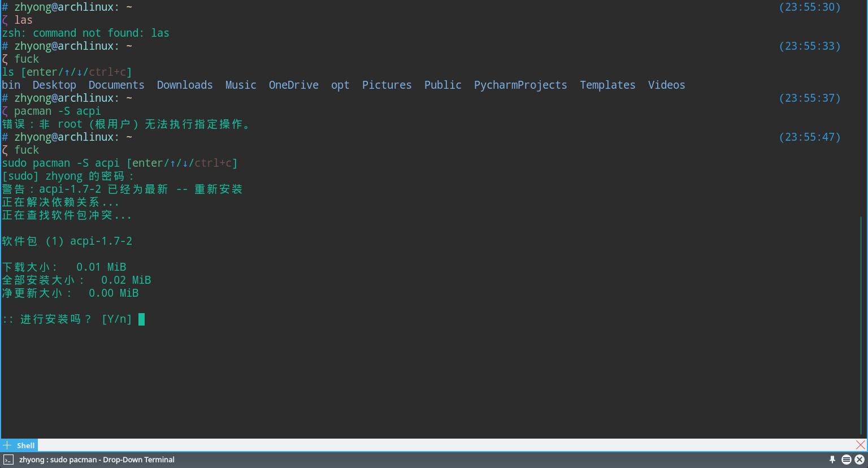Click the OneDrive entry in the listing
The image size is (868, 468).
coord(293,85)
